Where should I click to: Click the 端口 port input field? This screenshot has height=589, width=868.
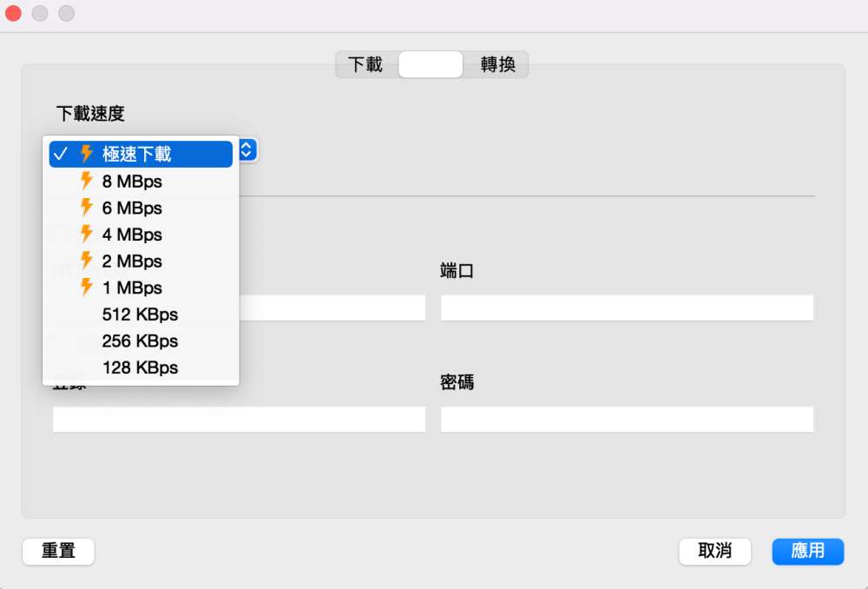click(627, 308)
